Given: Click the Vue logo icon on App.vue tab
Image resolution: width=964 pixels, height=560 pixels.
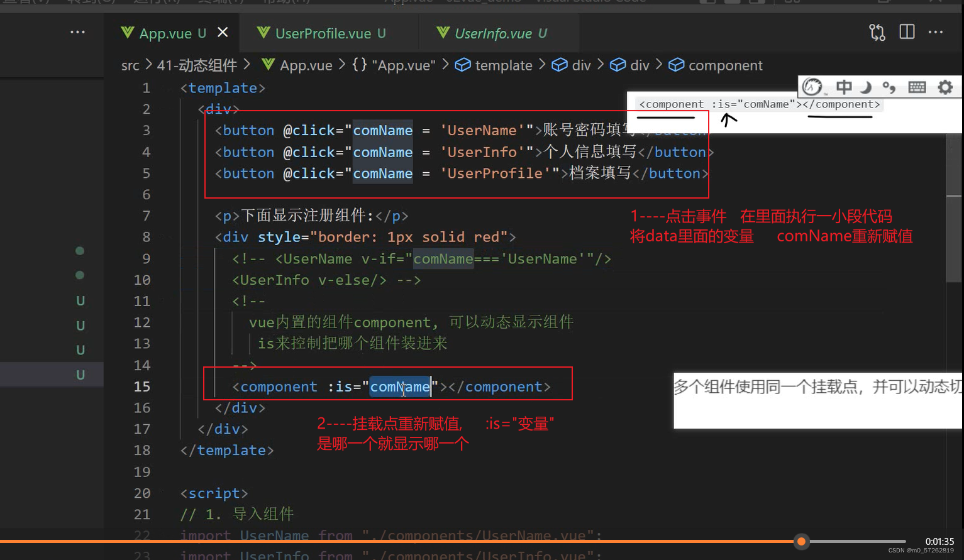Looking at the screenshot, I should 127,32.
